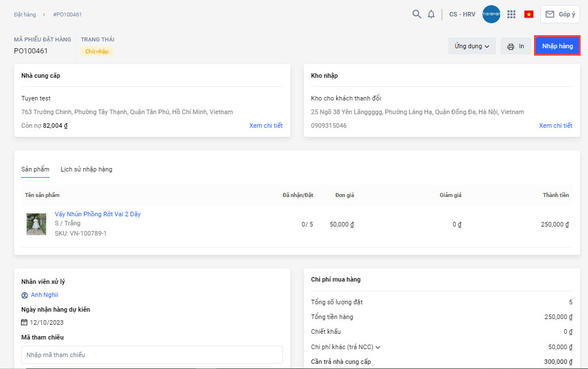Click the Haravan account avatar
This screenshot has height=369, width=588.
point(491,14)
